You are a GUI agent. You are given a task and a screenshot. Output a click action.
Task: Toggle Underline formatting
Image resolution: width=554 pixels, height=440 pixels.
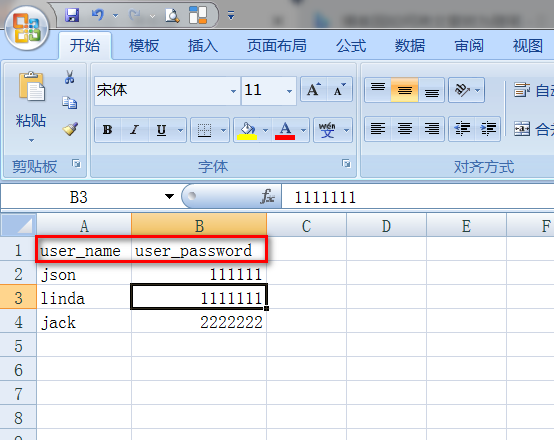click(161, 130)
